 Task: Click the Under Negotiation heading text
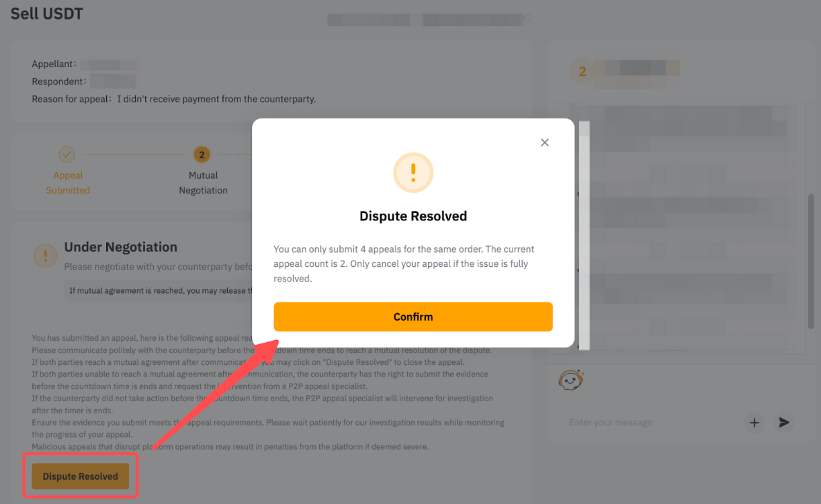coord(121,247)
